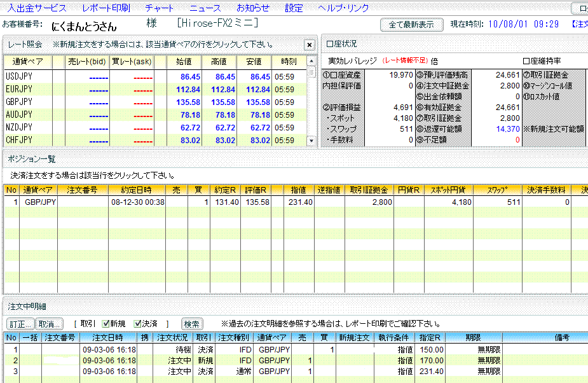Toggle the 決済 checkbox filter
Image resolution: width=588 pixels, height=383 pixels.
pos(137,324)
